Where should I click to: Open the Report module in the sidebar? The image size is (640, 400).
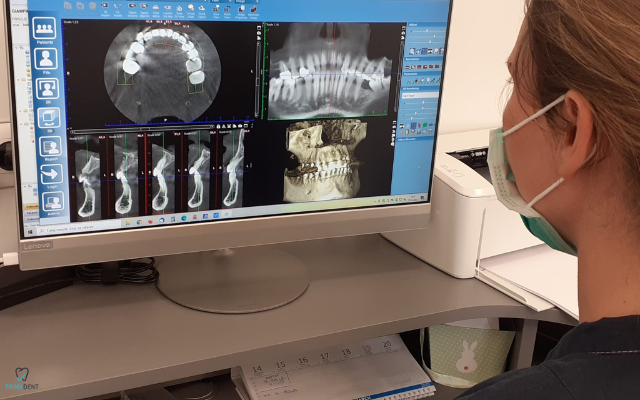(x=51, y=147)
